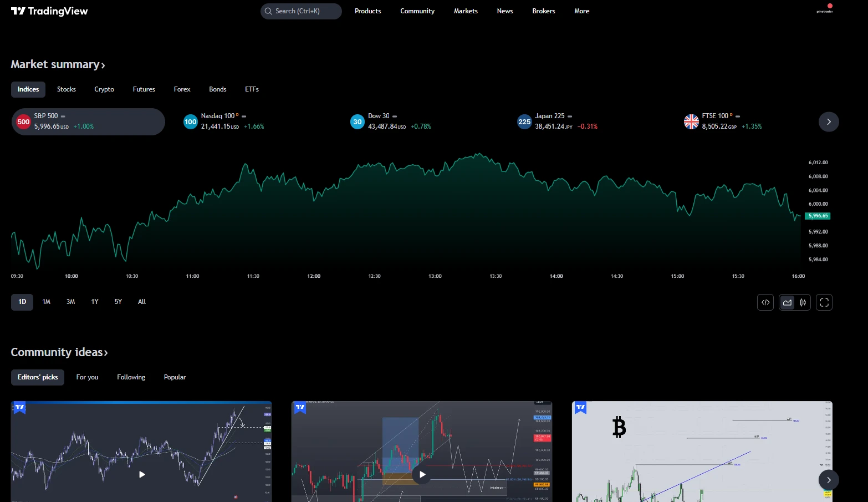
Task: Open the News menu
Action: pos(505,11)
